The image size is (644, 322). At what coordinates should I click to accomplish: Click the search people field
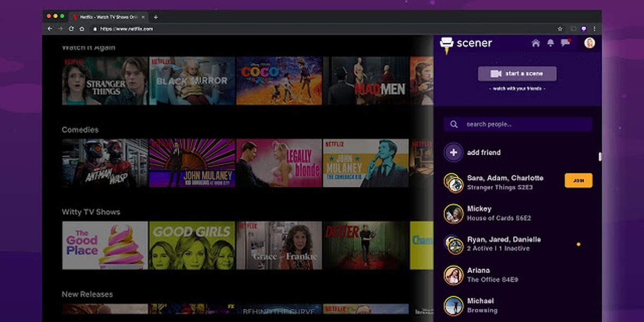pyautogui.click(x=518, y=125)
